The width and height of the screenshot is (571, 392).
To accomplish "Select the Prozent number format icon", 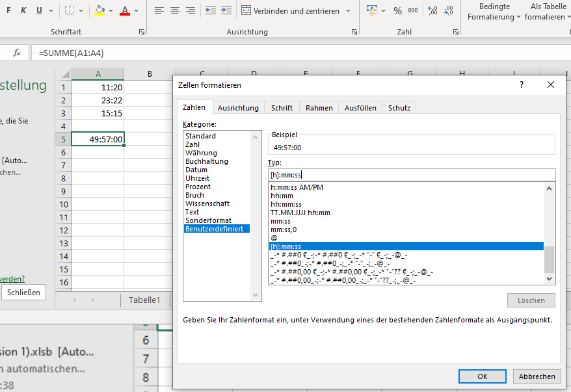I will point(399,11).
